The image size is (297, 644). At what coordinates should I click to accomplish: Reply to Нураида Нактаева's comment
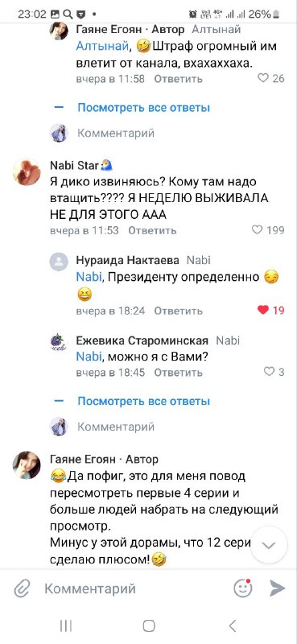tap(179, 312)
